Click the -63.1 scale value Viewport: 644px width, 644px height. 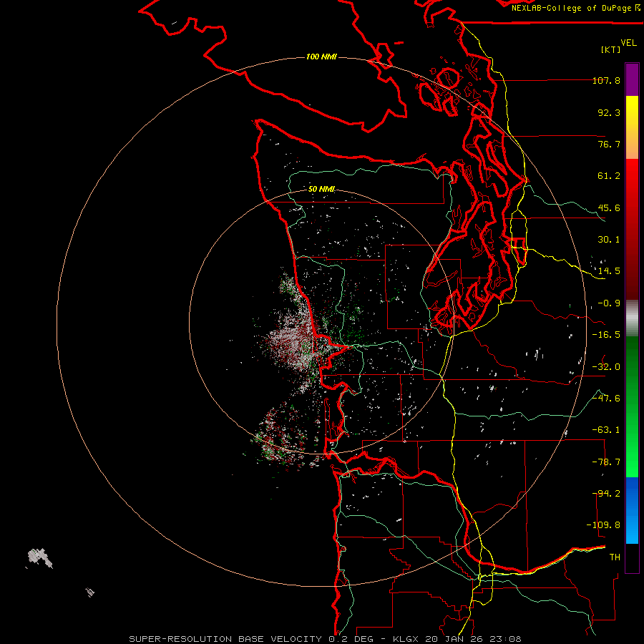606,430
